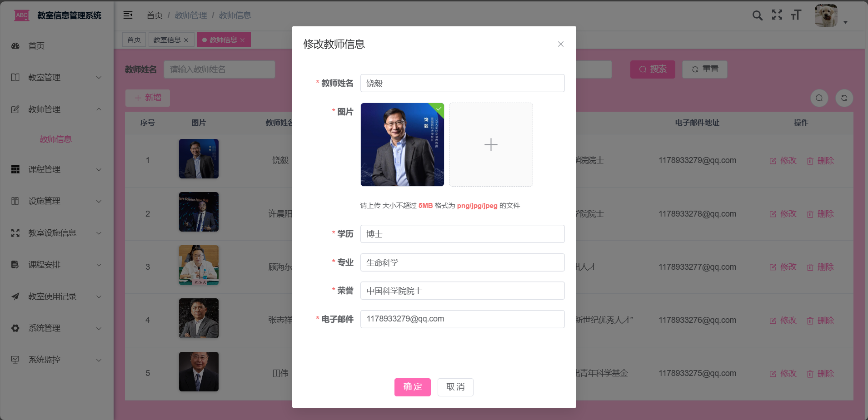Image resolution: width=868 pixels, height=420 pixels.
Task: Open row 5 teacher photo thumbnail
Action: 199,371
